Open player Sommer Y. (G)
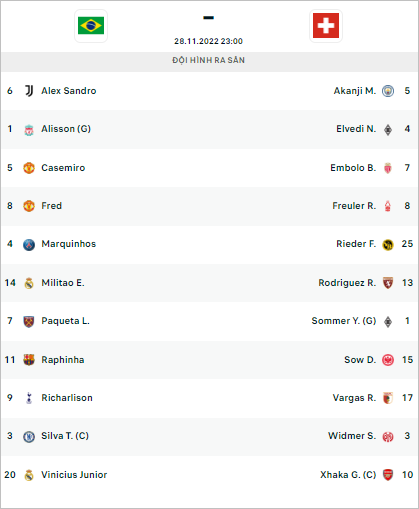 pos(344,321)
